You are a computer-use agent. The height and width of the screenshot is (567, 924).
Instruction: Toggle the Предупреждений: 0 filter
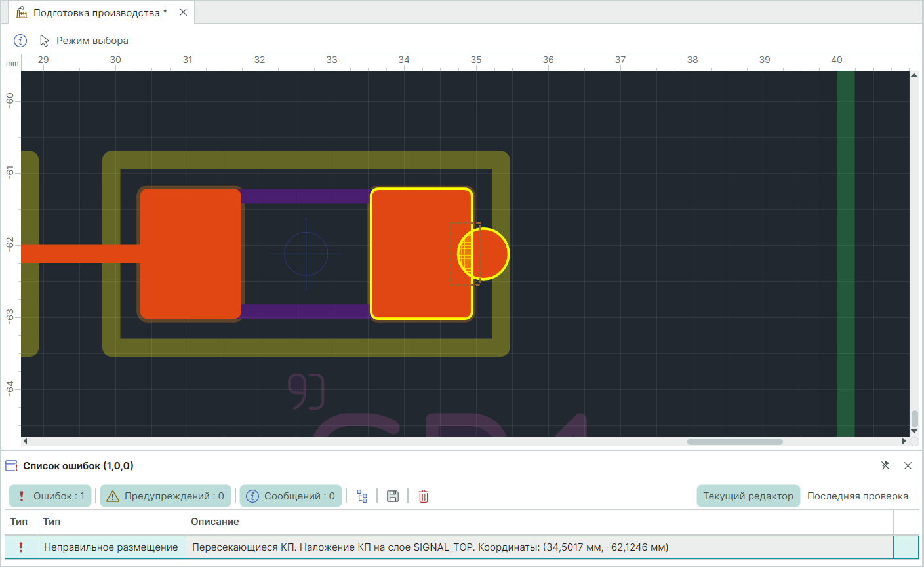165,496
